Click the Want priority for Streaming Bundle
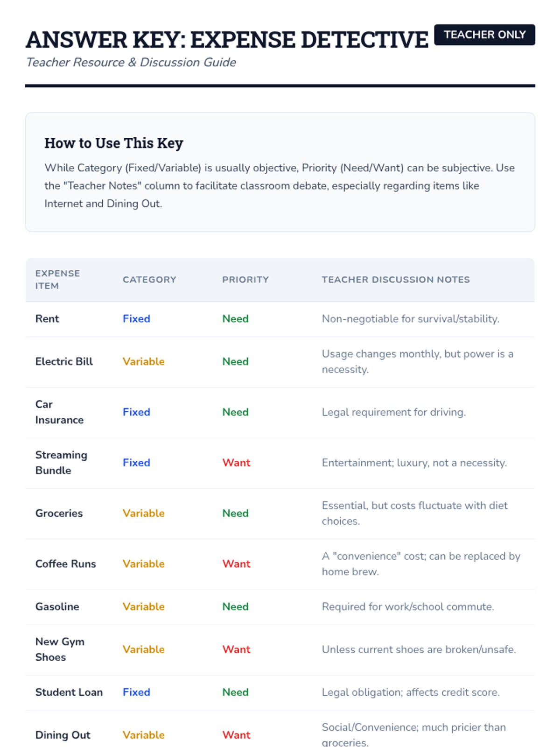Viewport: 560px width, 747px height. (236, 463)
